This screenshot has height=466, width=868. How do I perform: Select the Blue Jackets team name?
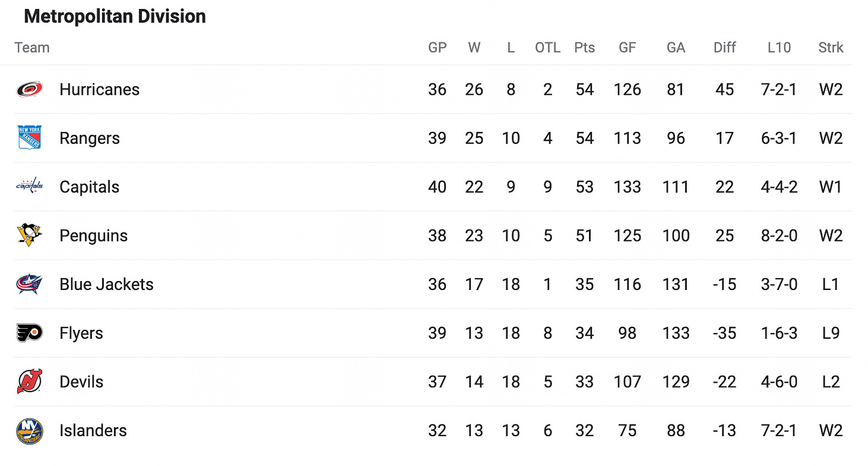107,284
